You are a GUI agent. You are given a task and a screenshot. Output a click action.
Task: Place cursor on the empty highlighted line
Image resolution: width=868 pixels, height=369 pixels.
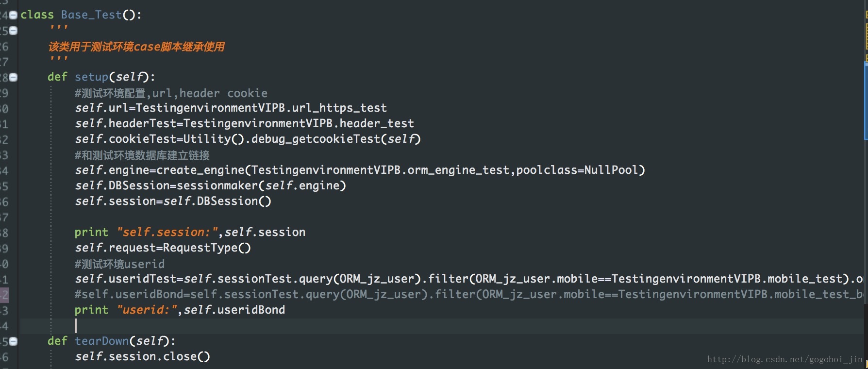437,326
